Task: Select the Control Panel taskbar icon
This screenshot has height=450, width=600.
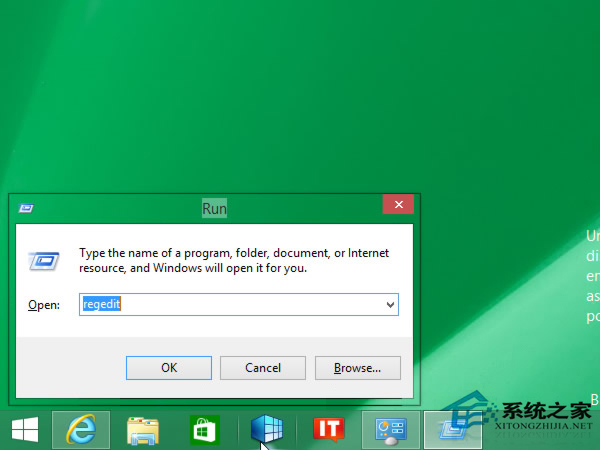Action: (390, 430)
